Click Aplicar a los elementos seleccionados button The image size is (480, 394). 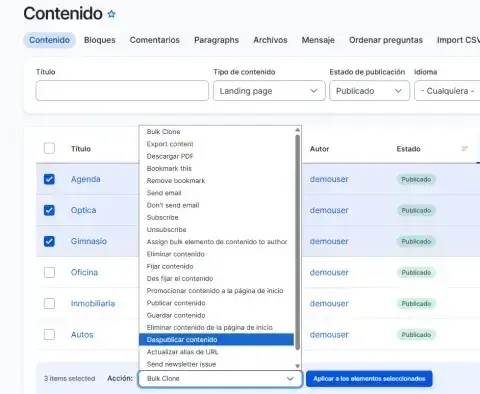(369, 379)
